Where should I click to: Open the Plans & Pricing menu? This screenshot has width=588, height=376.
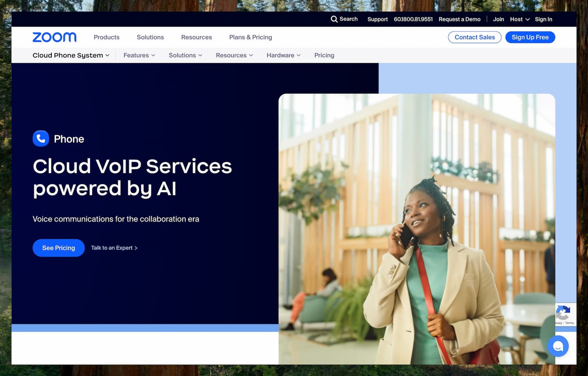pos(250,37)
